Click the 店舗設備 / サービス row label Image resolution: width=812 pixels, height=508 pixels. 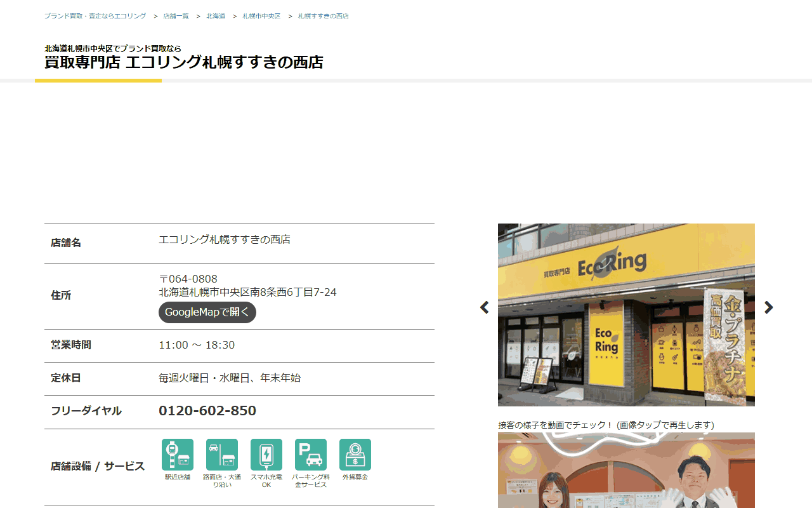click(x=98, y=466)
